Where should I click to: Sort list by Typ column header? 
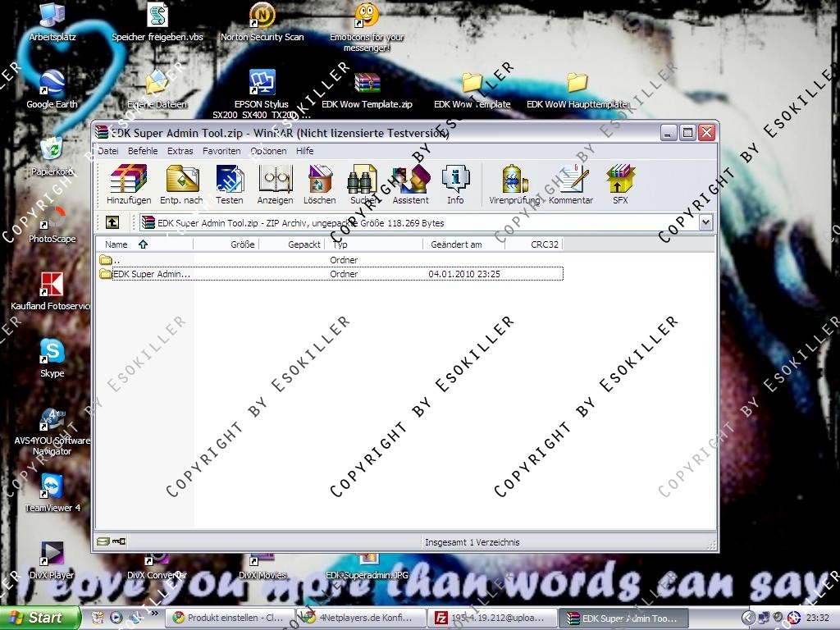pyautogui.click(x=374, y=244)
